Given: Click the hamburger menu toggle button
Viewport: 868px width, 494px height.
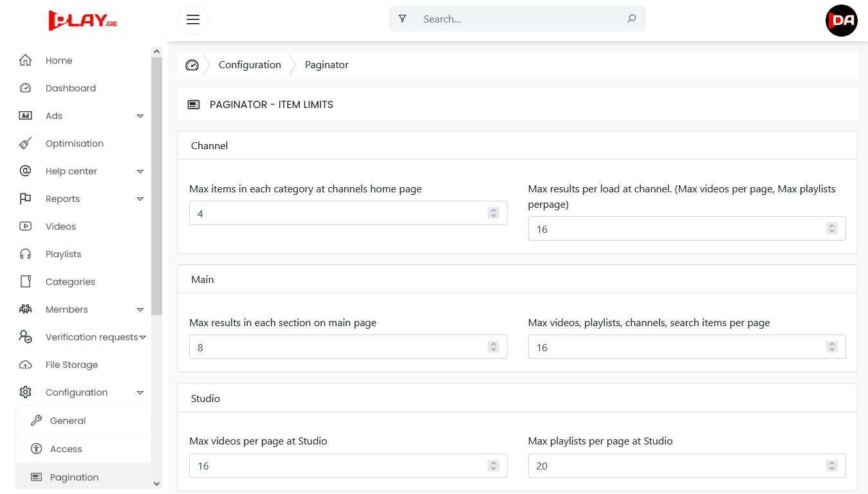Looking at the screenshot, I should [192, 19].
